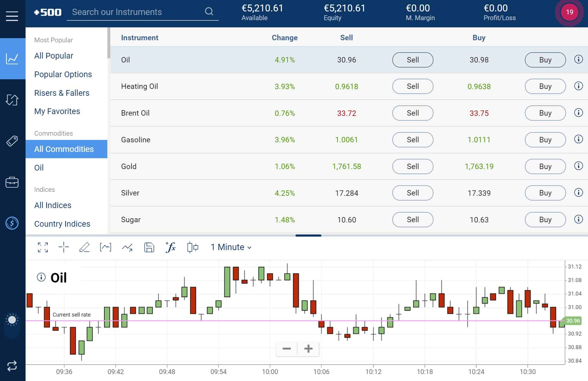Zoom in the chart with plus
The width and height of the screenshot is (588, 381).
pos(308,349)
